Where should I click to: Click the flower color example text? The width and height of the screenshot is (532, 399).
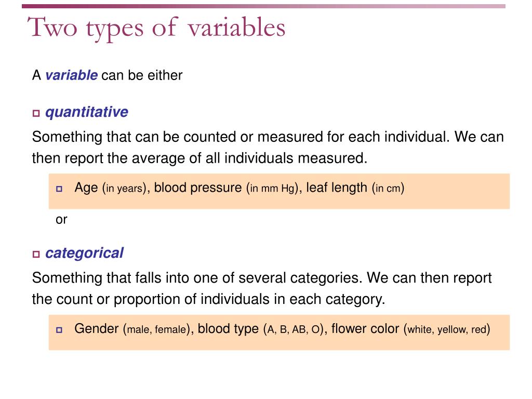pos(365,329)
